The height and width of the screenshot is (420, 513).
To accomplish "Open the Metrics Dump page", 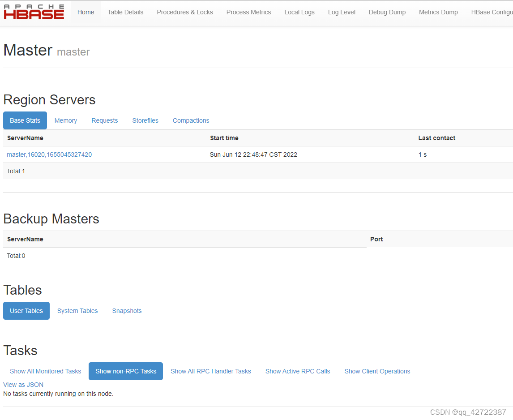I will point(438,12).
